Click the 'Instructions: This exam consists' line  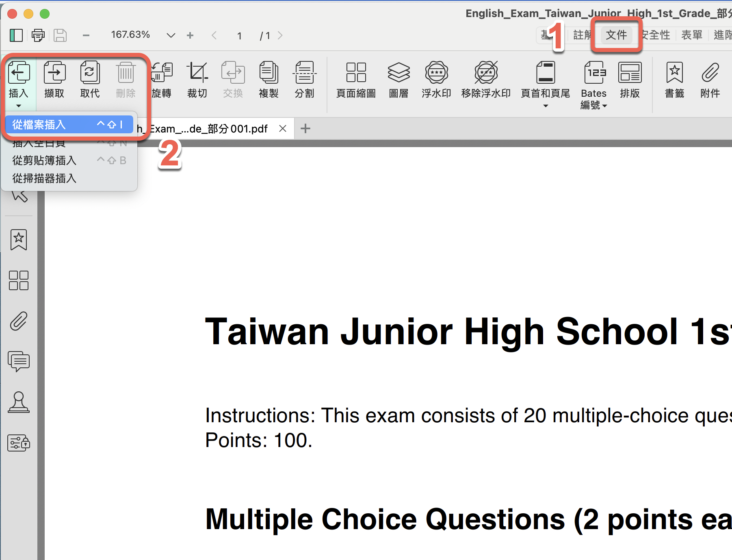tap(468, 415)
